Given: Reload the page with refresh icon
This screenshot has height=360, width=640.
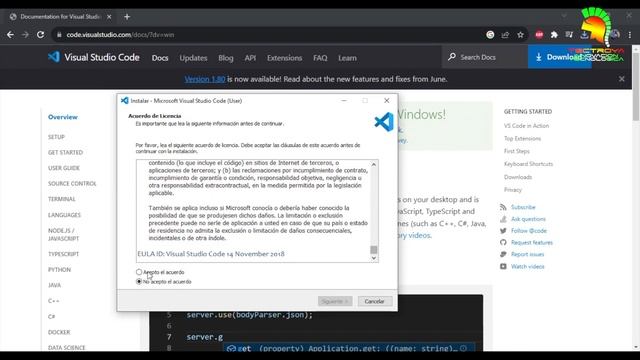Looking at the screenshot, I should tap(40, 35).
